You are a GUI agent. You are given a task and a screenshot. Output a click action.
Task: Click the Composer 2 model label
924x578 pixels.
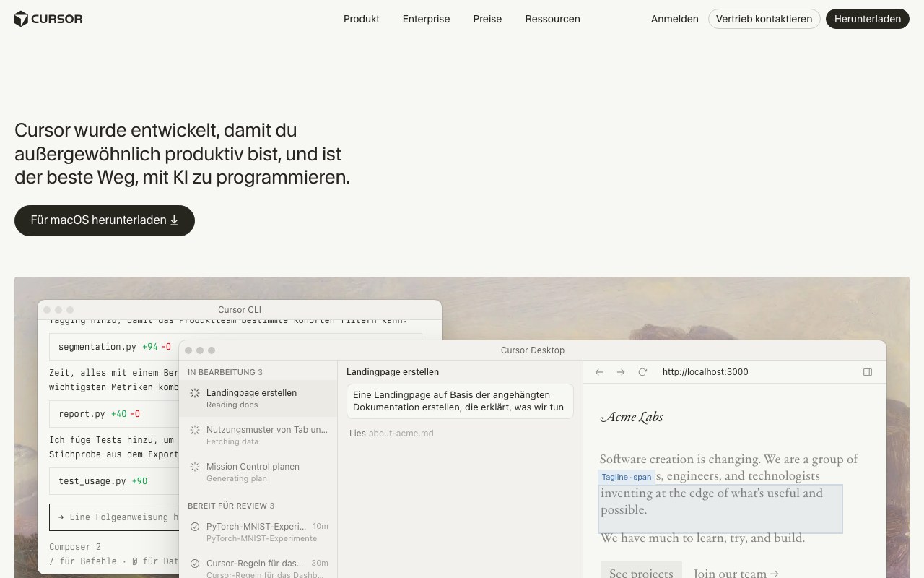(x=75, y=547)
